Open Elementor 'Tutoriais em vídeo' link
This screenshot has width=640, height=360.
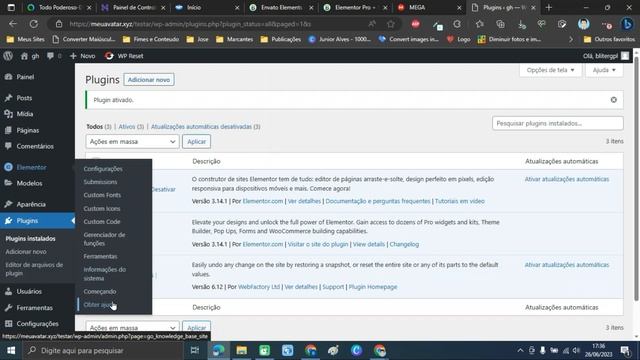point(460,201)
